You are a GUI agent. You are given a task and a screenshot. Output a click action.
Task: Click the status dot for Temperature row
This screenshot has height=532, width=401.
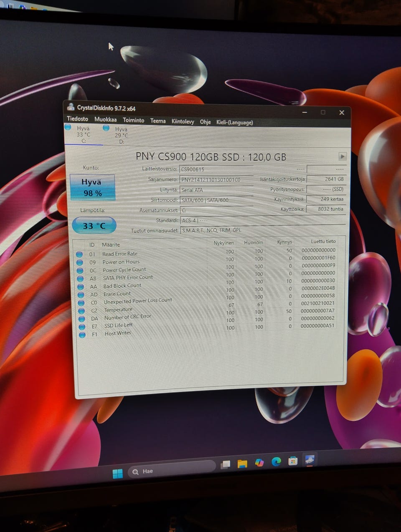click(82, 311)
